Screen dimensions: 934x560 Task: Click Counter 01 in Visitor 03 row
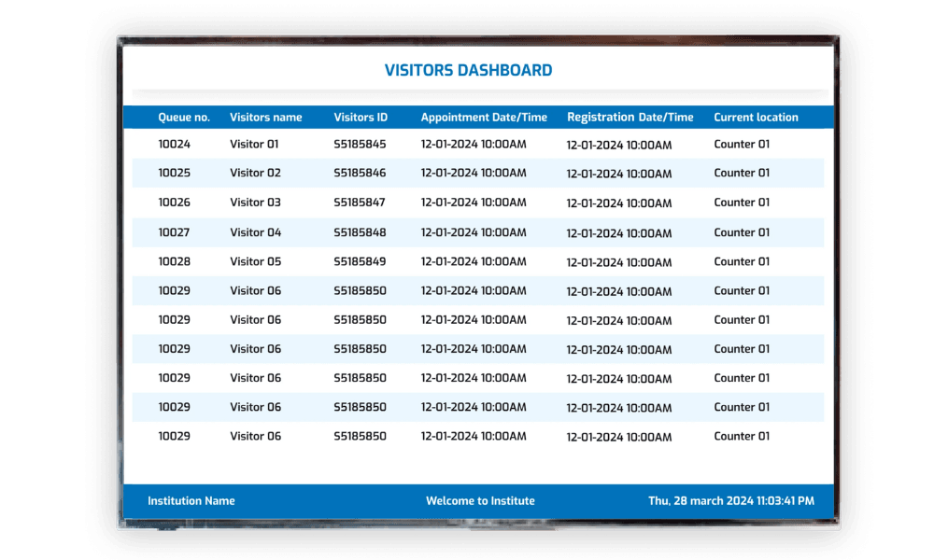pos(742,203)
